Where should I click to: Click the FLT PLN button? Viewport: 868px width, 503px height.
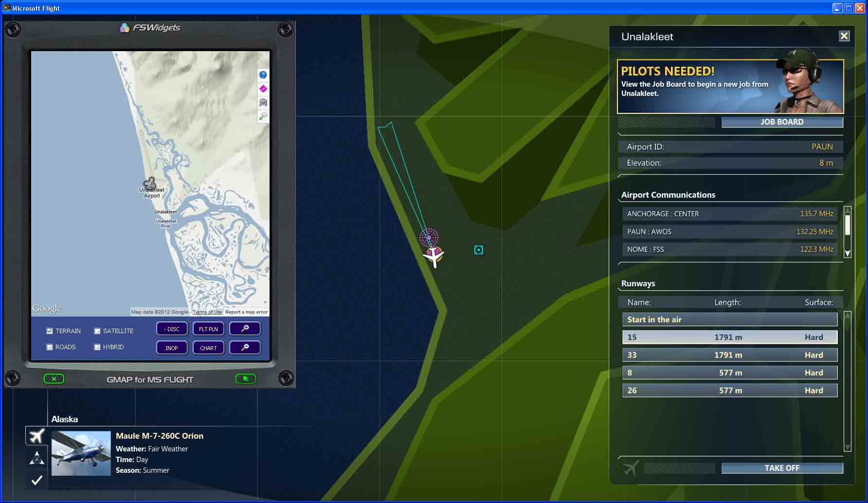pos(208,329)
